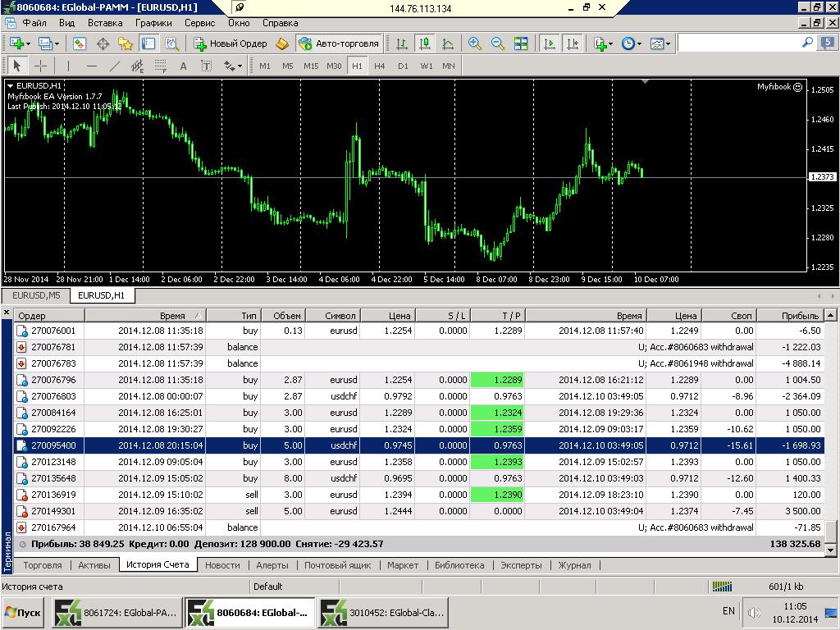Open the Templates dropdown

coord(660,43)
